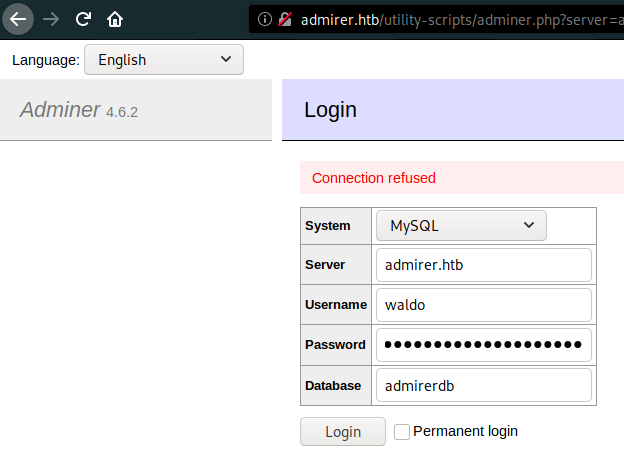Go to the browser home page

pyautogui.click(x=115, y=19)
